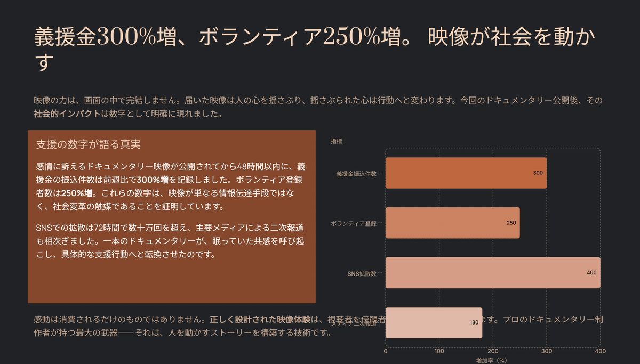
Task: Click the 400 tick mark on the x-axis
Action: click(599, 350)
